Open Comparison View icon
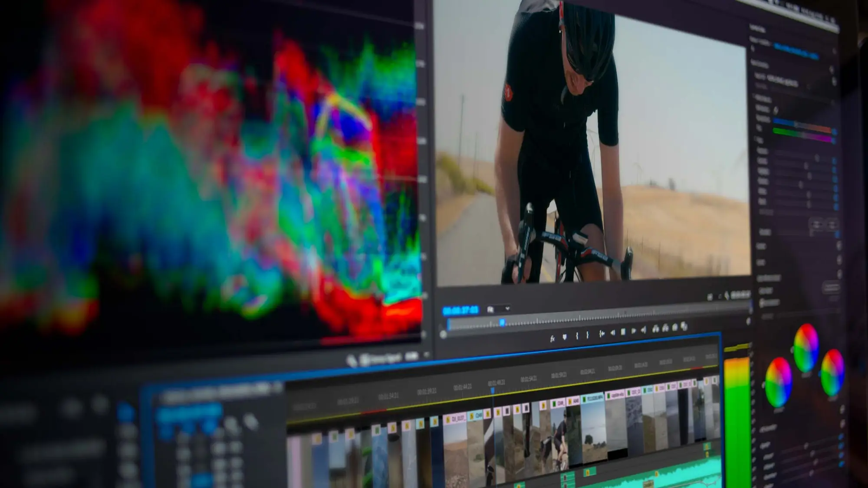 684,326
